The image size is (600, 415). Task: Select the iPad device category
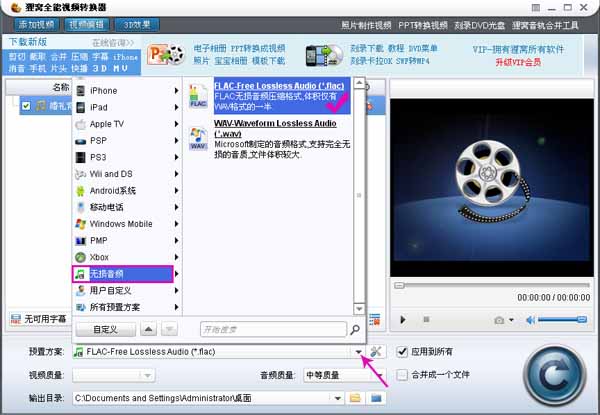coord(127,107)
